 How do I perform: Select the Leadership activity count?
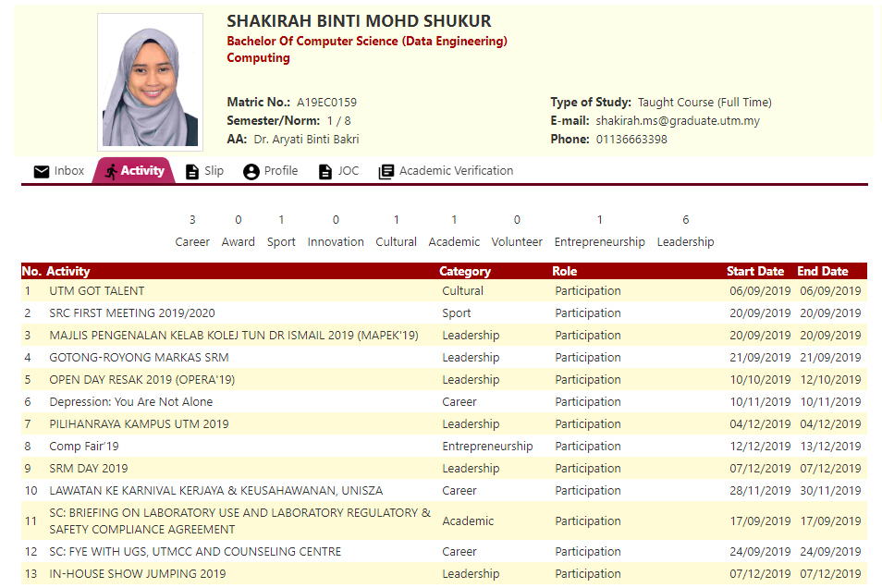[x=685, y=220]
